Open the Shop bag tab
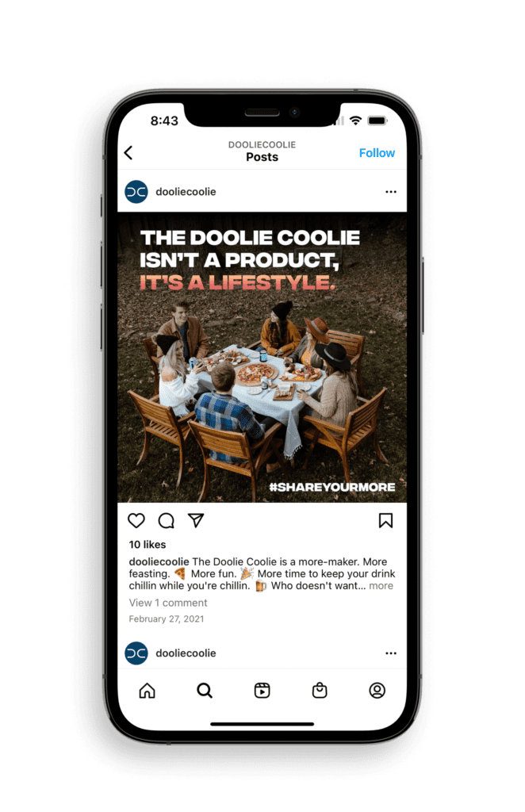This screenshot has width=525, height=812. 320,691
